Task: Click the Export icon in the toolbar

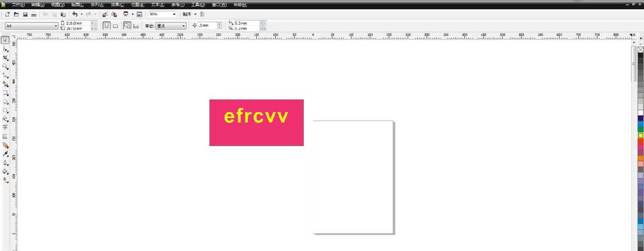Action: 114,14
